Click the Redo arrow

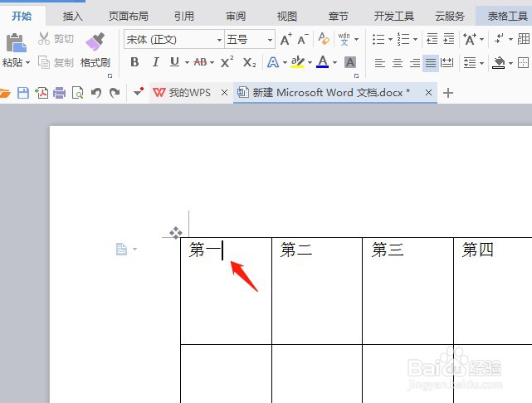pyautogui.click(x=115, y=93)
